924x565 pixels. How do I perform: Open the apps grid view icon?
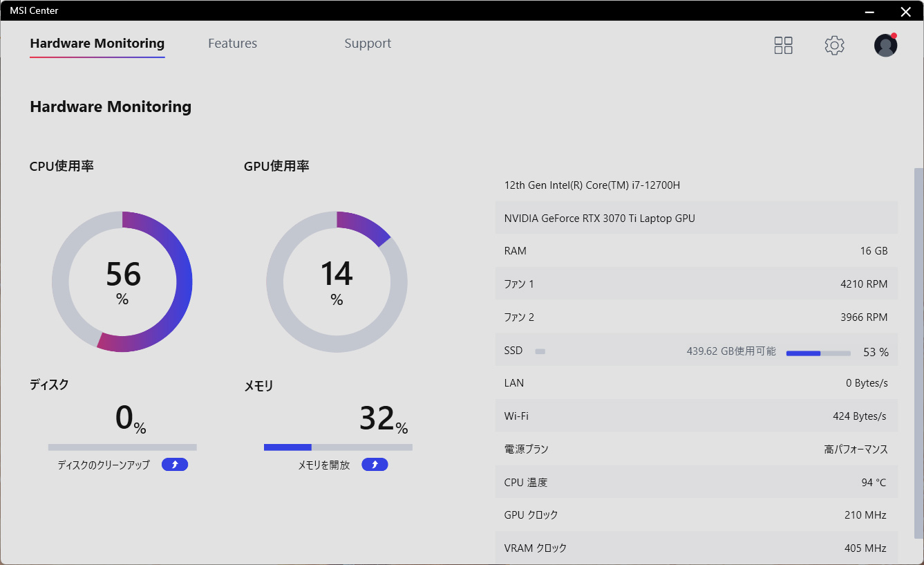click(783, 46)
